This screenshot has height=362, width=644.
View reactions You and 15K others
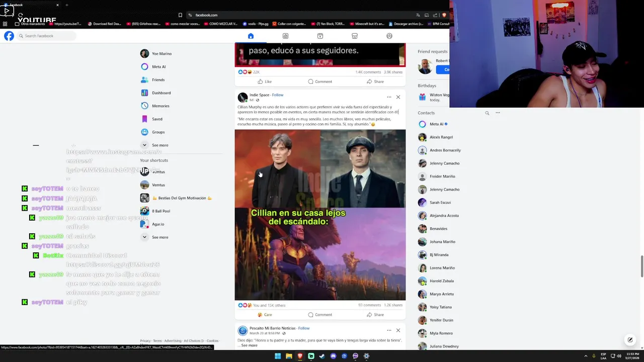269,305
